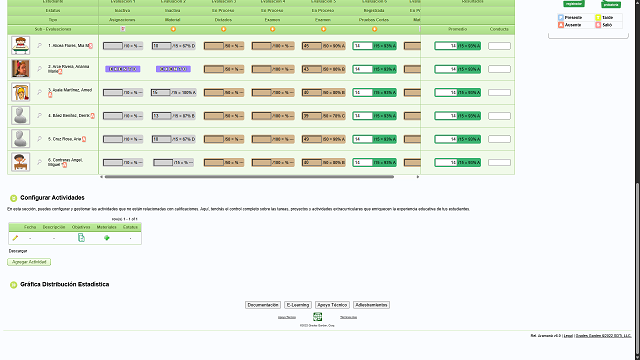Open the Objetivos document icon

pos(81,238)
